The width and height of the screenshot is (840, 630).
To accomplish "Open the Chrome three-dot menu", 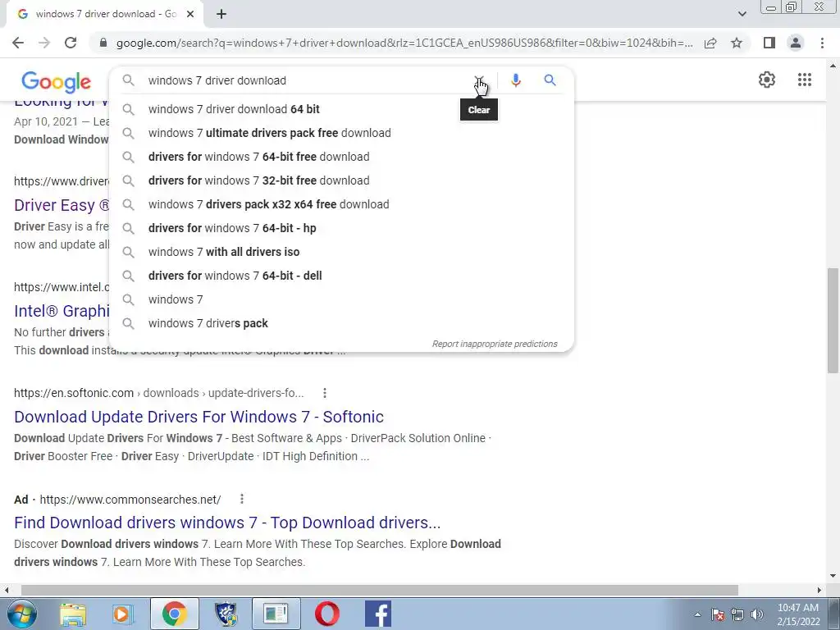I will [x=822, y=43].
